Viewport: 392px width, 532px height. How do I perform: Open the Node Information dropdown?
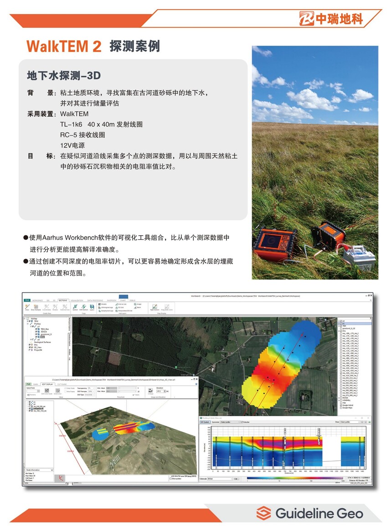click(39, 470)
